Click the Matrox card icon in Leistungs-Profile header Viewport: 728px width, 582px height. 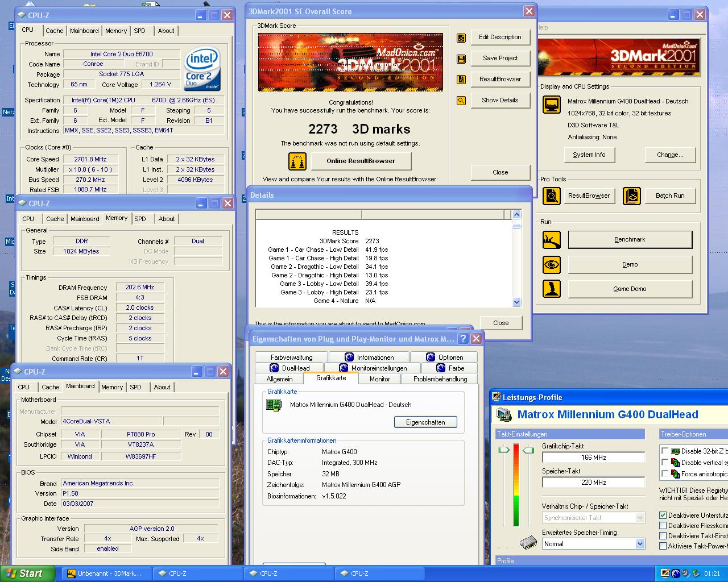504,415
